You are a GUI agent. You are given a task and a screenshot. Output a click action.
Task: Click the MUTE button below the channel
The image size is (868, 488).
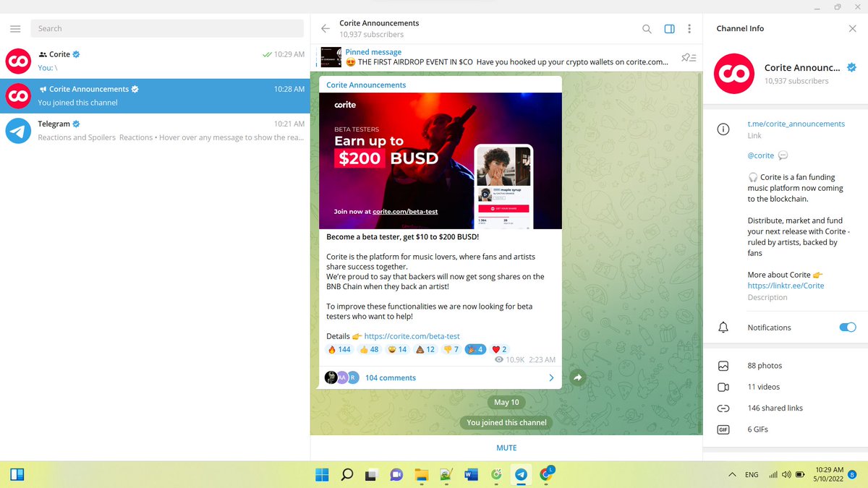click(x=506, y=448)
